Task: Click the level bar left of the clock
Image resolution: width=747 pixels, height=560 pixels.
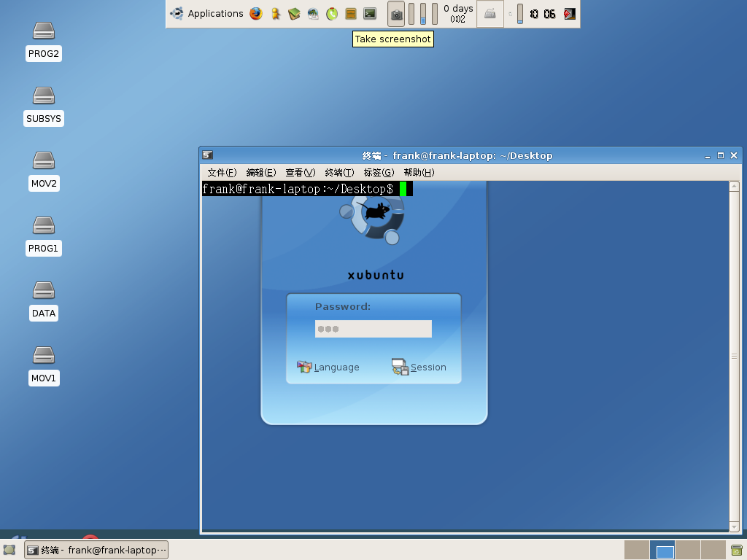Action: pos(519,14)
